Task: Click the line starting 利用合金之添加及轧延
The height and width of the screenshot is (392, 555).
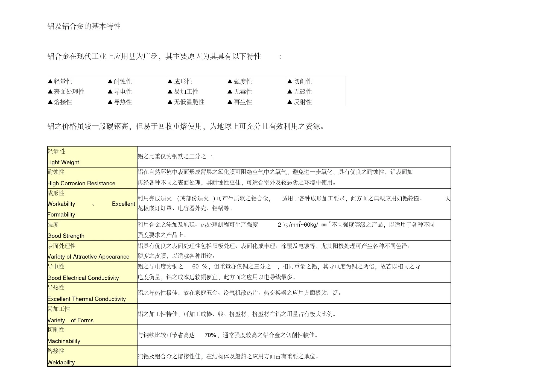Action: [x=286, y=225]
